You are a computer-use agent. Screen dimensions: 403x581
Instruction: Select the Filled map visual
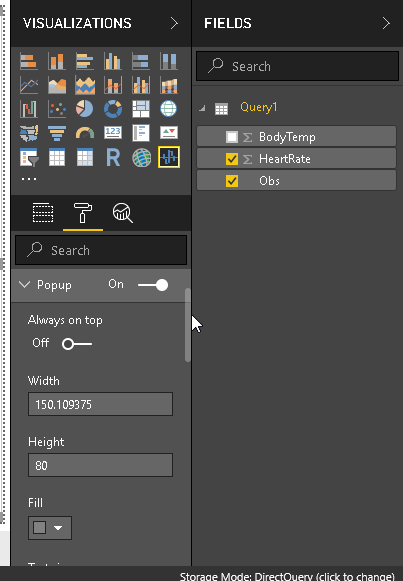pos(29,133)
